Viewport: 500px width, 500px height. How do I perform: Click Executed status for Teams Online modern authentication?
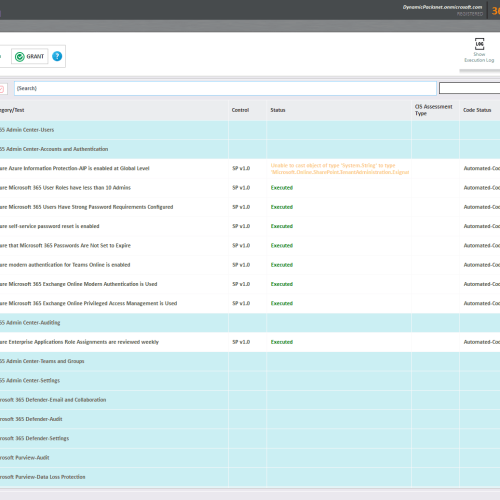coord(282,265)
